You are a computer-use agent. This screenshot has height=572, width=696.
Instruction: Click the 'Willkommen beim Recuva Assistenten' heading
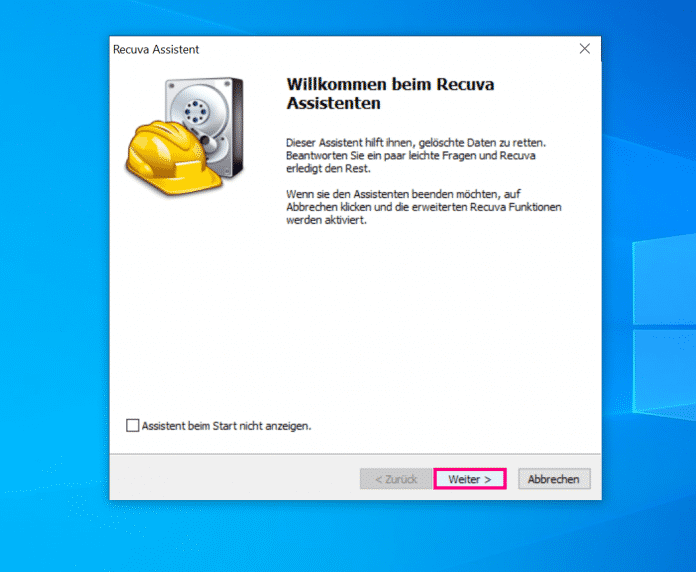pyautogui.click(x=390, y=93)
